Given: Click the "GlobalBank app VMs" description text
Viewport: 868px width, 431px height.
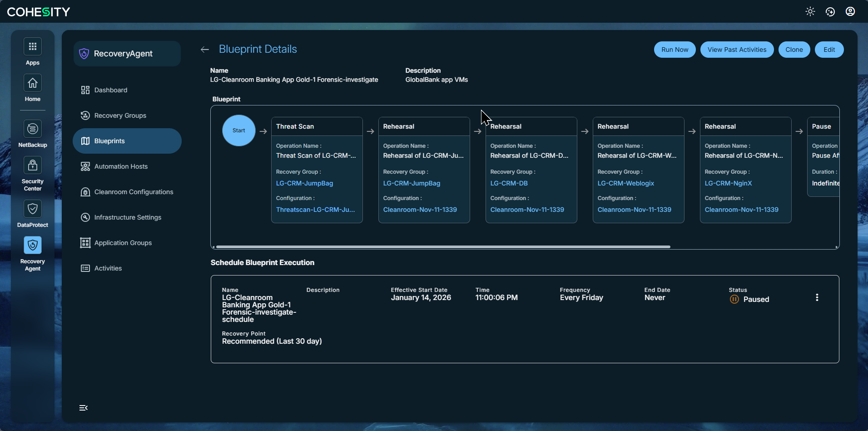Looking at the screenshot, I should (x=436, y=80).
